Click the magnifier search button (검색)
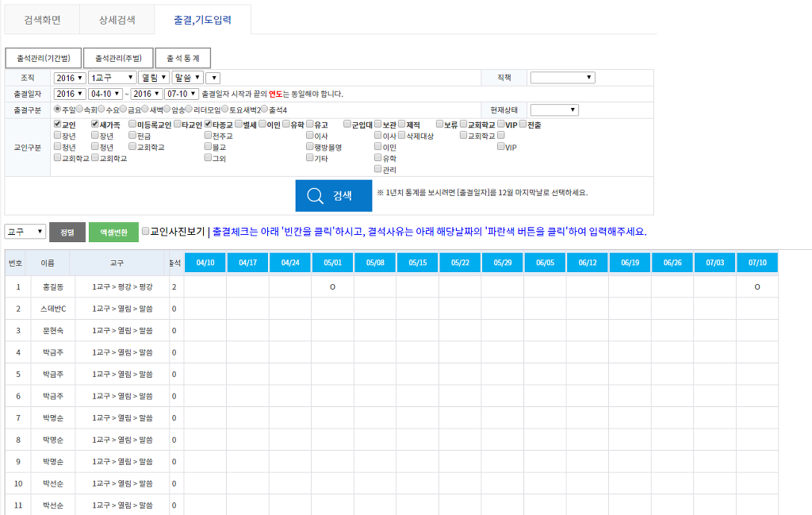Image resolution: width=812 pixels, height=515 pixels. click(x=333, y=196)
